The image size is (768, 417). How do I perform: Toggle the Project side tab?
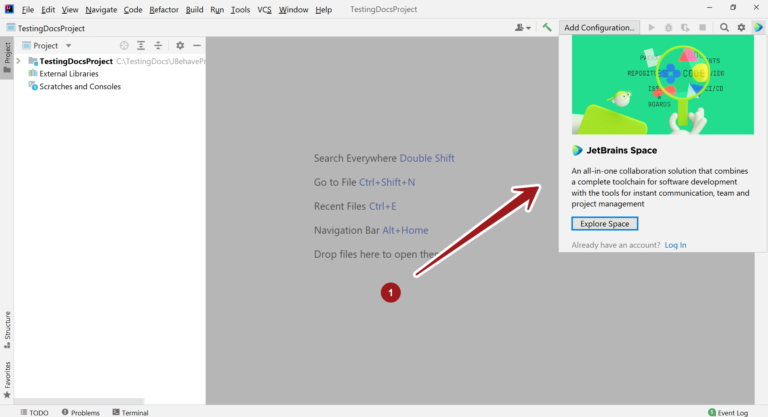tap(7, 57)
